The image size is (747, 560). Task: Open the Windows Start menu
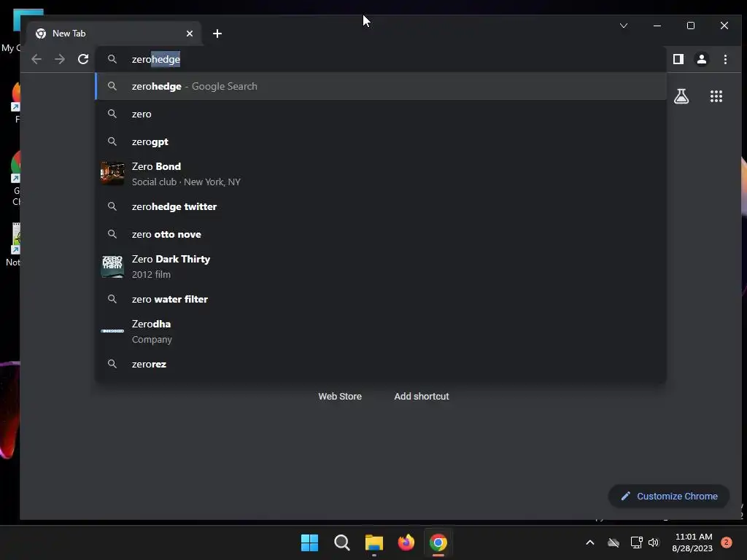[309, 542]
